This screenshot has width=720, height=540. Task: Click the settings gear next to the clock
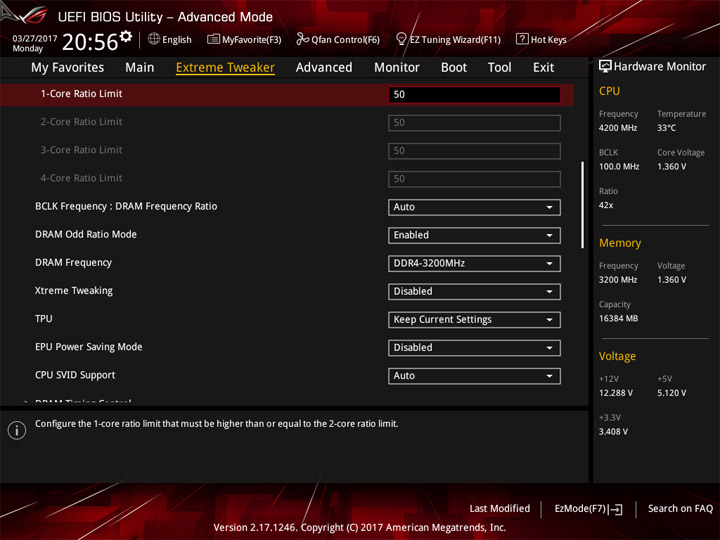click(125, 36)
